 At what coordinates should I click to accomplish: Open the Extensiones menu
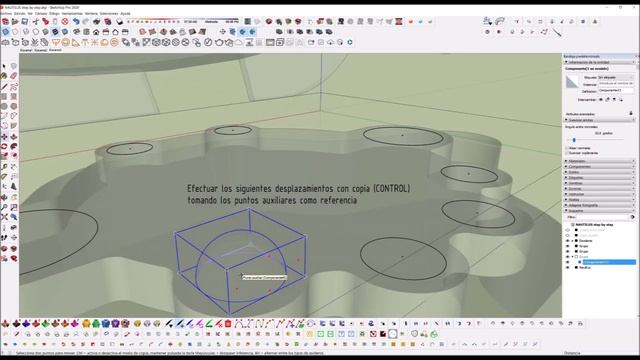tap(109, 13)
